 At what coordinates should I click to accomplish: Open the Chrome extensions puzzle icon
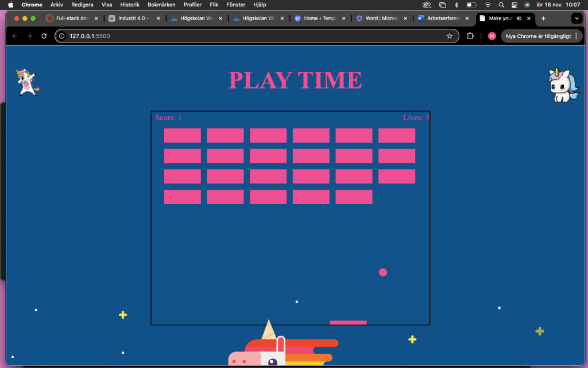[470, 36]
